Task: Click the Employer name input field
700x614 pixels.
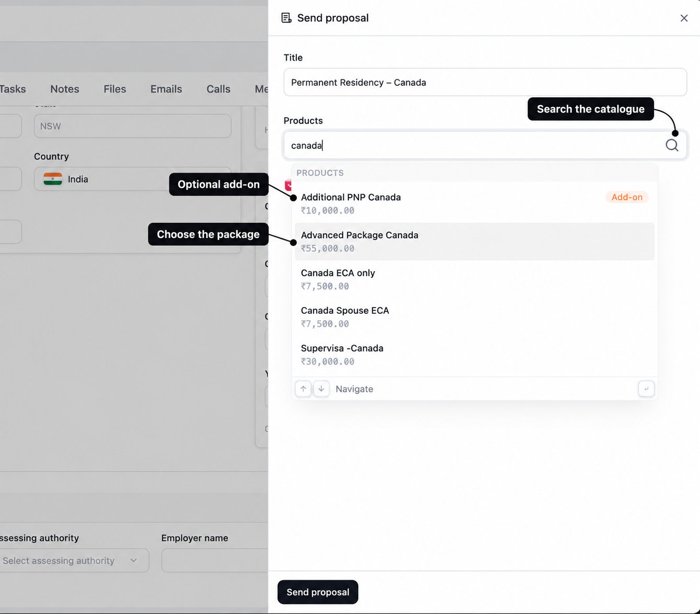Action: 215,561
